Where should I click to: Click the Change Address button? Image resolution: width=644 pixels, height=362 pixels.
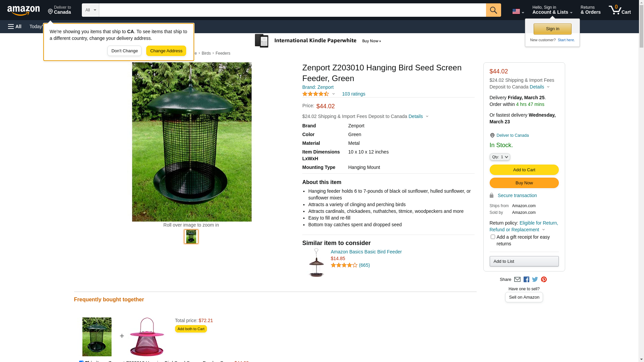click(166, 51)
